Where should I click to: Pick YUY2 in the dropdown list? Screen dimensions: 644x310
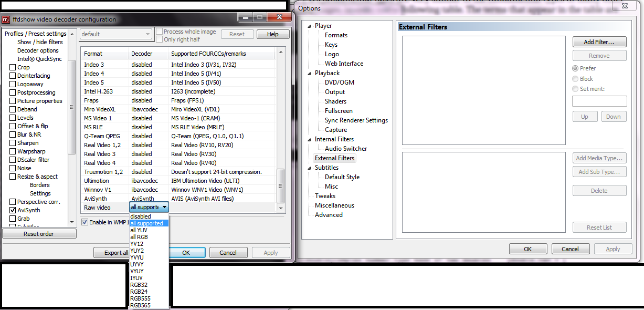[x=149, y=251]
